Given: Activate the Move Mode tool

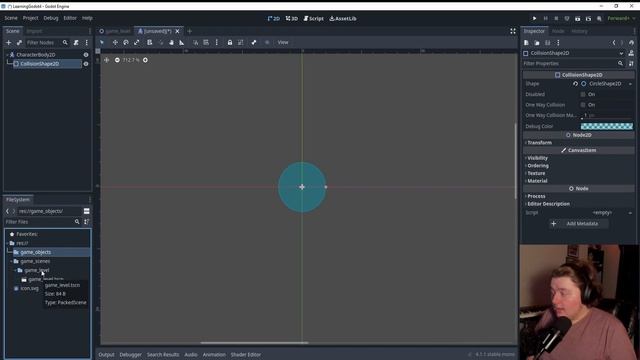Looking at the screenshot, I should tap(115, 42).
